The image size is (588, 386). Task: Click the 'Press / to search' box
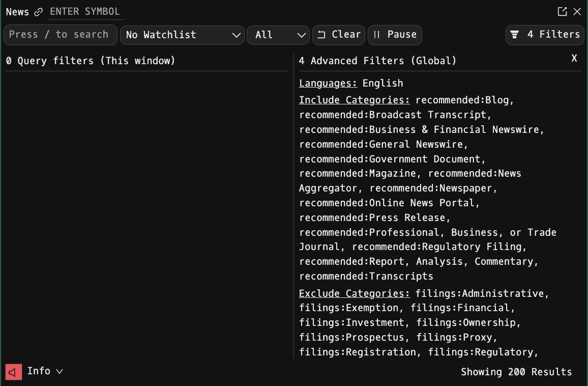[61, 35]
